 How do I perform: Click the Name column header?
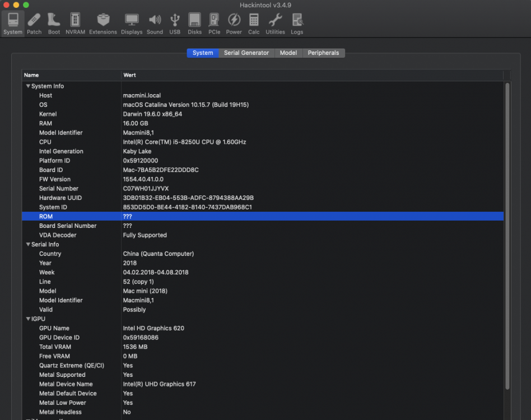click(x=72, y=75)
